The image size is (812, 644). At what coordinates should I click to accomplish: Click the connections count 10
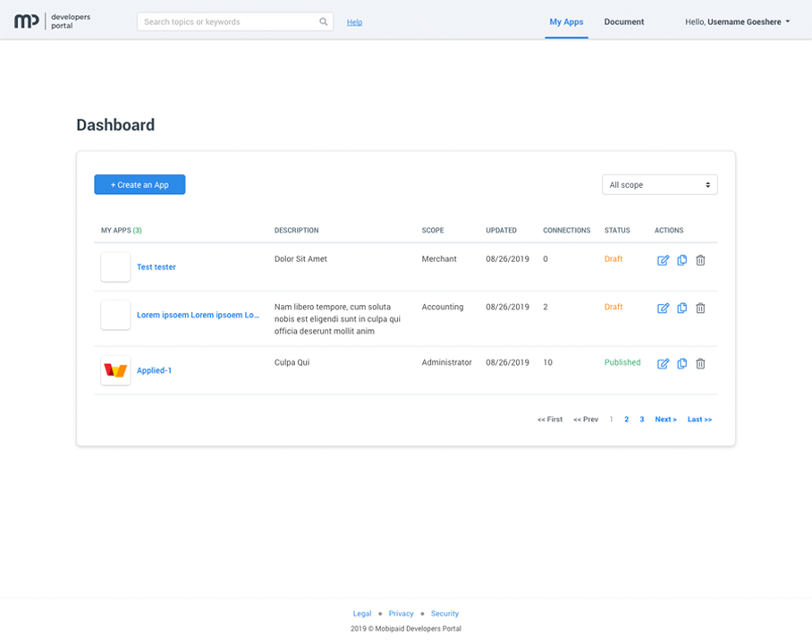[x=548, y=362]
